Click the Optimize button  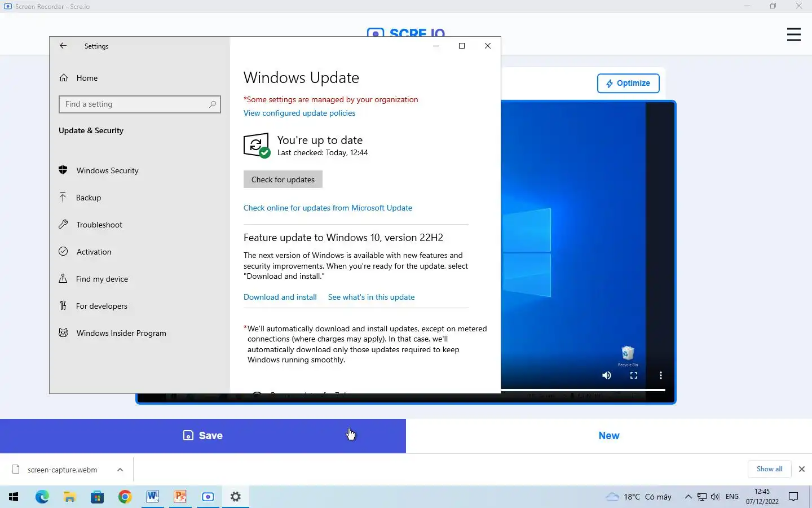pos(628,83)
